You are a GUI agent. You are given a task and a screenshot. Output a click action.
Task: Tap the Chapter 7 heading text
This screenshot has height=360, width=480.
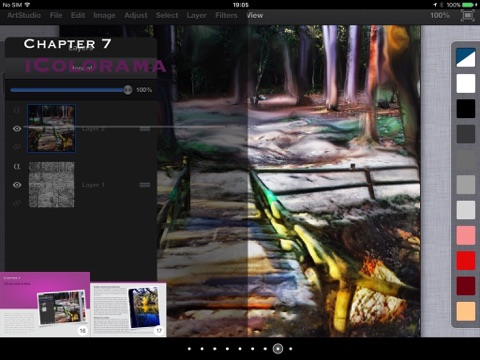tap(67, 44)
